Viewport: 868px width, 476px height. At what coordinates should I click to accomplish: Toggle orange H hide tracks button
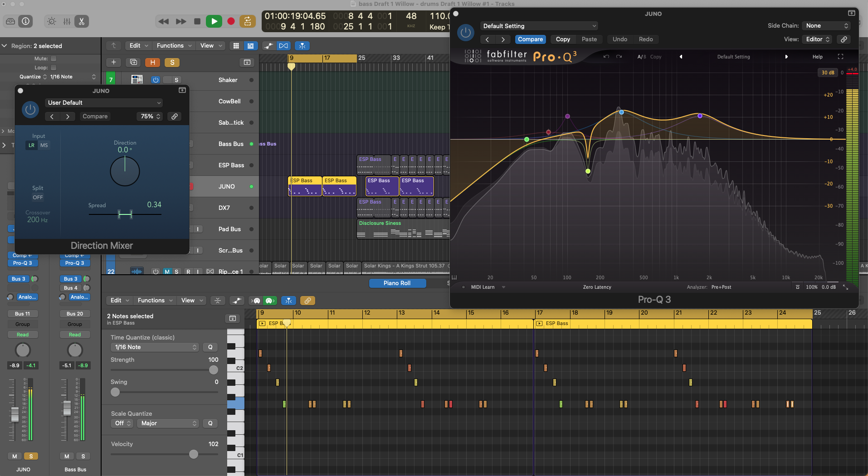153,63
